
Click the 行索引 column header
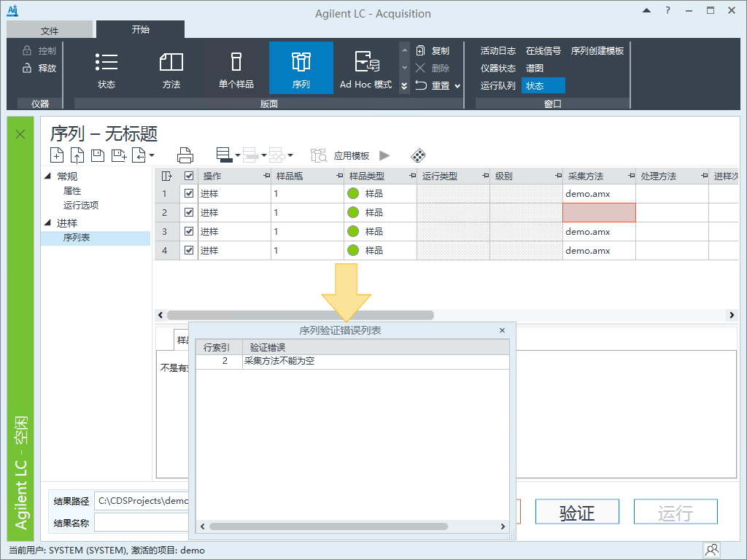coord(219,348)
